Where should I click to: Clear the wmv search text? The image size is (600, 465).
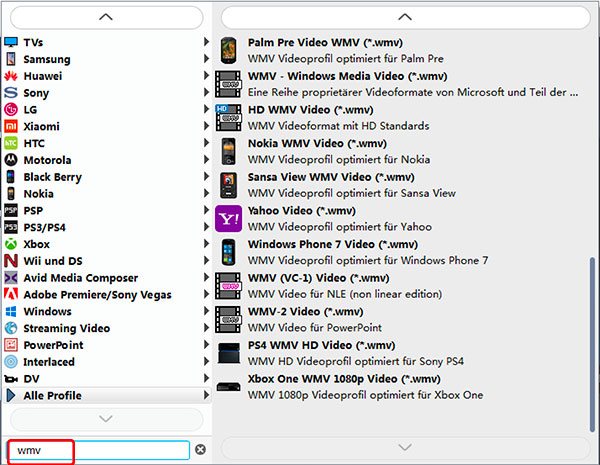[200, 449]
